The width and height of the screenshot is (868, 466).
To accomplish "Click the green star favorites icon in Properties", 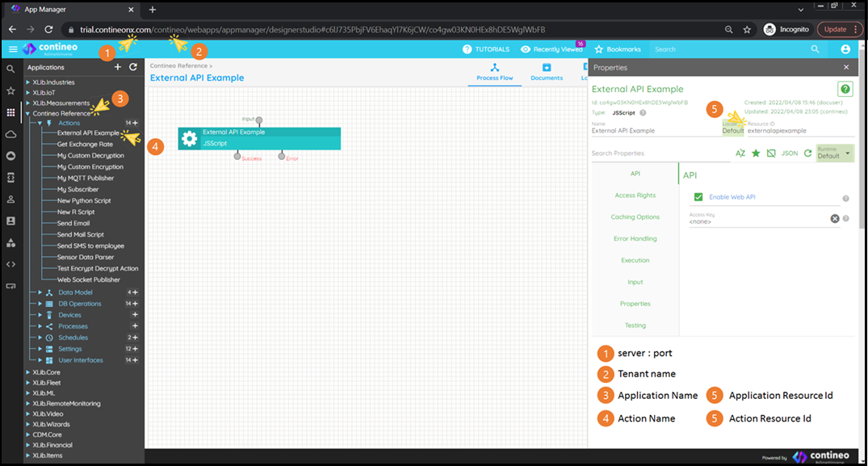I will (756, 153).
